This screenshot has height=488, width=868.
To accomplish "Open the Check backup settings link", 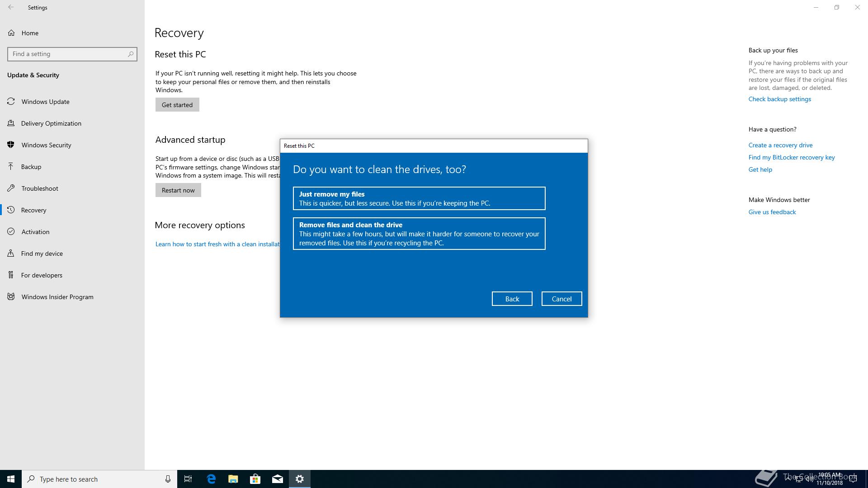I will click(x=779, y=99).
